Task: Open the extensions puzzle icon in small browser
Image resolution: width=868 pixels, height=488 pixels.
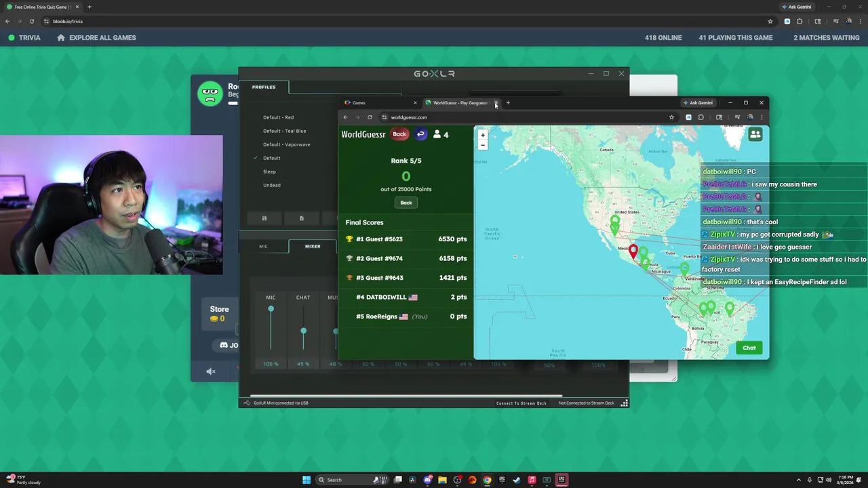Action: pyautogui.click(x=701, y=117)
